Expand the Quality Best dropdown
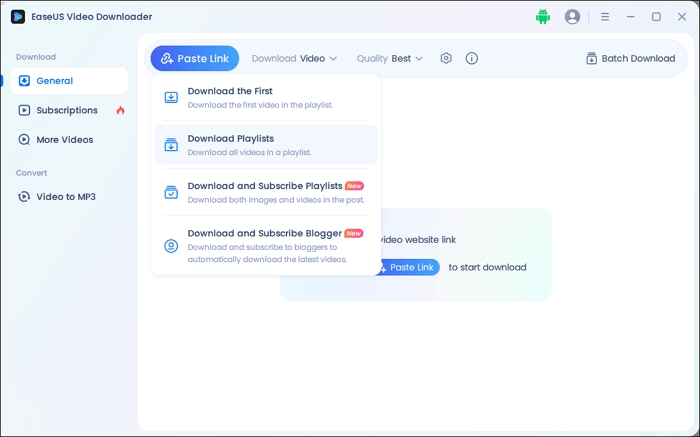The image size is (700, 437). point(390,58)
